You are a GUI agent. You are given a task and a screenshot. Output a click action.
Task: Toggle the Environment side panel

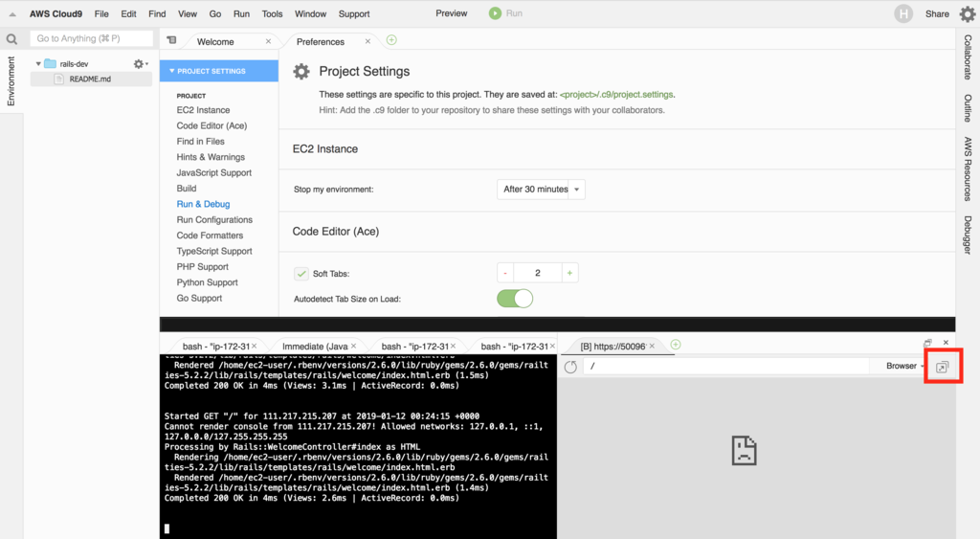coord(11,81)
